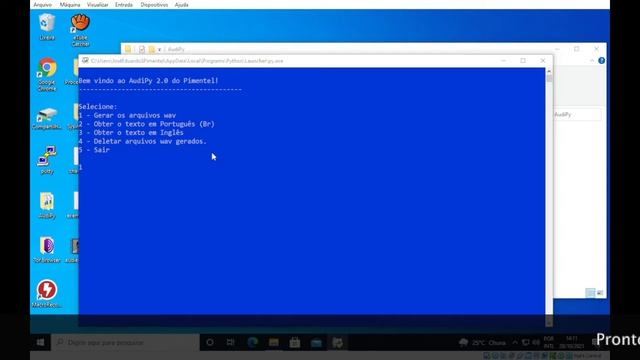Click the Explorer properties quick-access icon
Screen dimensions: 640x360
tap(142, 49)
